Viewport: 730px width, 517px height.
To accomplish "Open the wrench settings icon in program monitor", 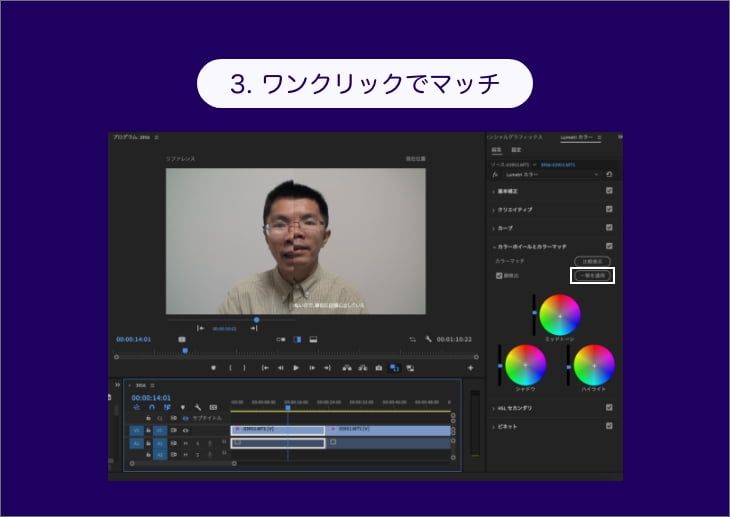I will pyautogui.click(x=428, y=339).
